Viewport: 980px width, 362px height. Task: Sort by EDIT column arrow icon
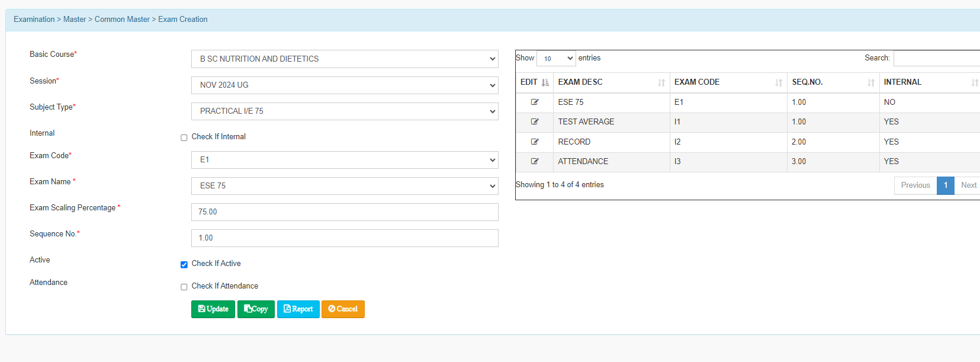[545, 82]
